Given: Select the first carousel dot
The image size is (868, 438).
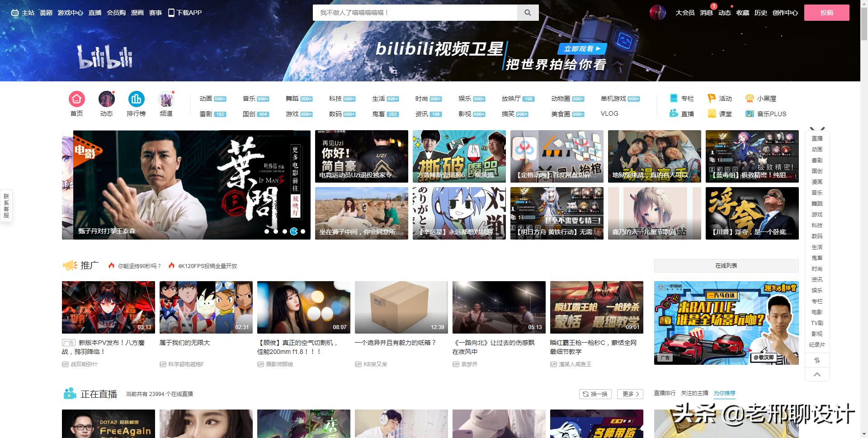Looking at the screenshot, I should tap(267, 231).
